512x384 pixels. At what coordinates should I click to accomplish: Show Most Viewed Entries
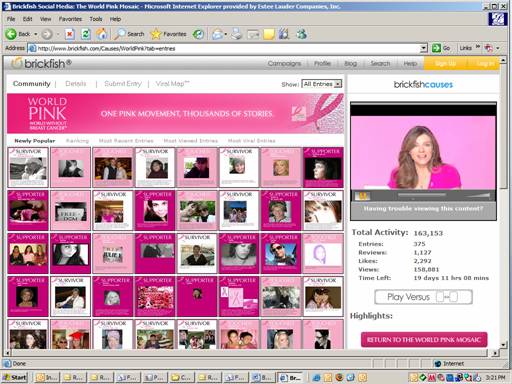coord(191,141)
